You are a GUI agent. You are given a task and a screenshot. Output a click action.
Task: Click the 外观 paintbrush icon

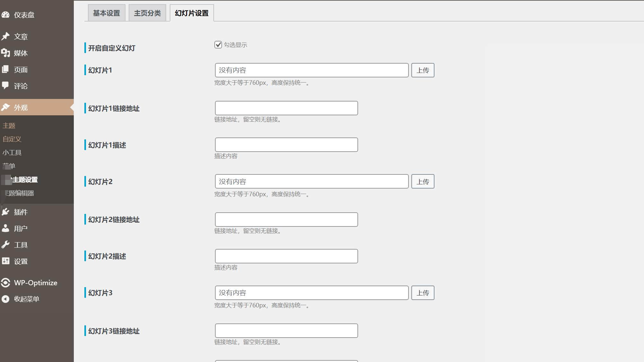(5, 107)
